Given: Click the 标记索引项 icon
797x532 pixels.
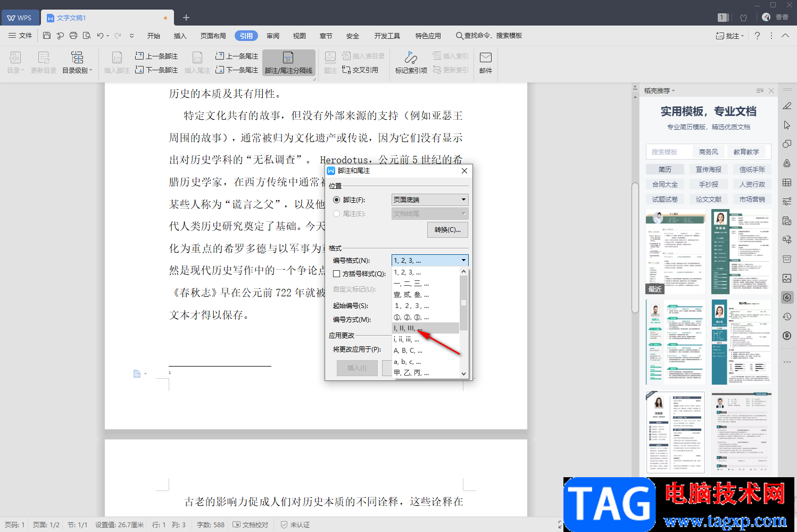Looking at the screenshot, I should pyautogui.click(x=411, y=57).
